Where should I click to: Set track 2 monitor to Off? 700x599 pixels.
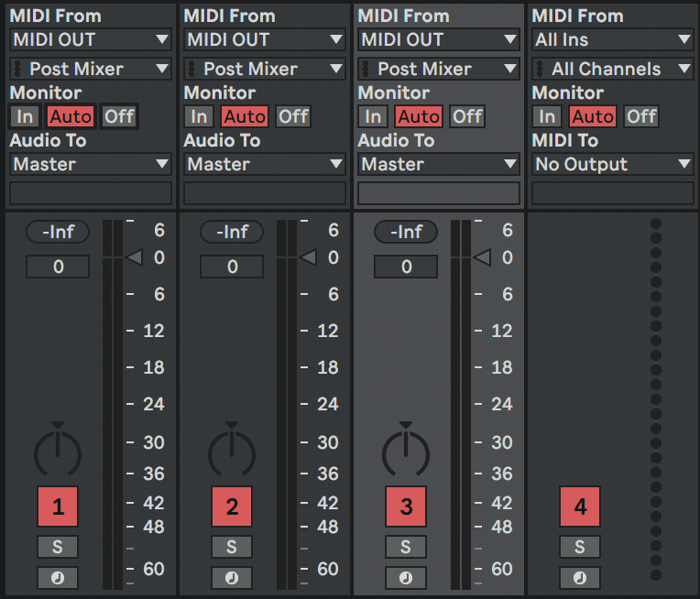293,116
